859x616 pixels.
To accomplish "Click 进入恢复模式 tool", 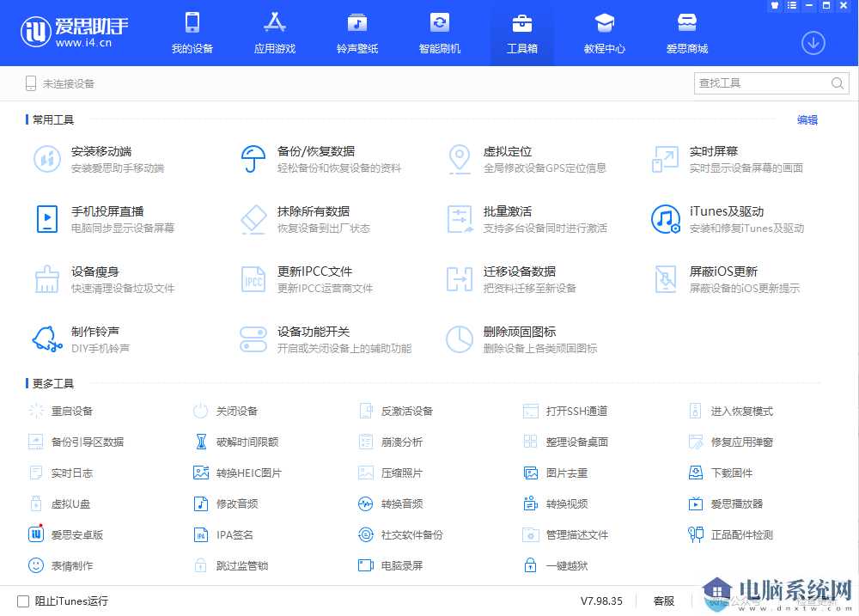I will [731, 411].
